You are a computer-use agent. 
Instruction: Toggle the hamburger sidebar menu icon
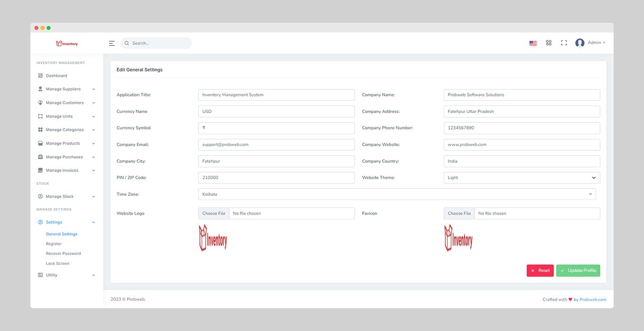(x=112, y=43)
